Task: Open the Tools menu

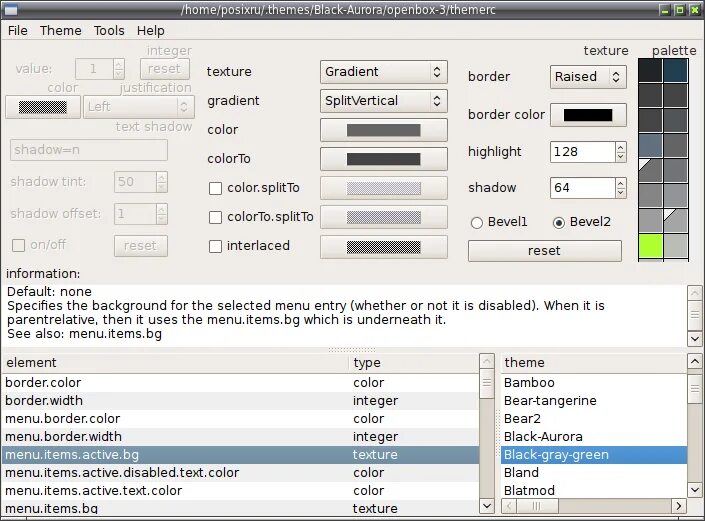Action: [x=109, y=31]
